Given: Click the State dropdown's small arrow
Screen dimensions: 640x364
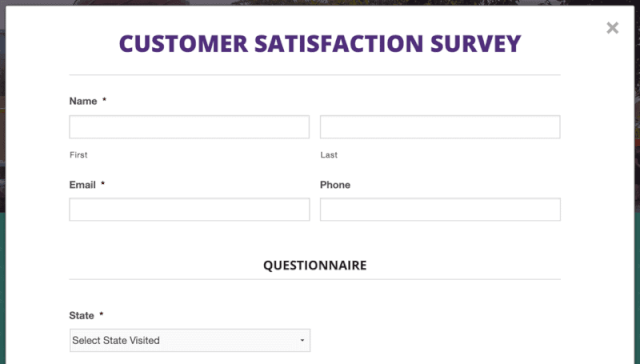Looking at the screenshot, I should (x=302, y=340).
